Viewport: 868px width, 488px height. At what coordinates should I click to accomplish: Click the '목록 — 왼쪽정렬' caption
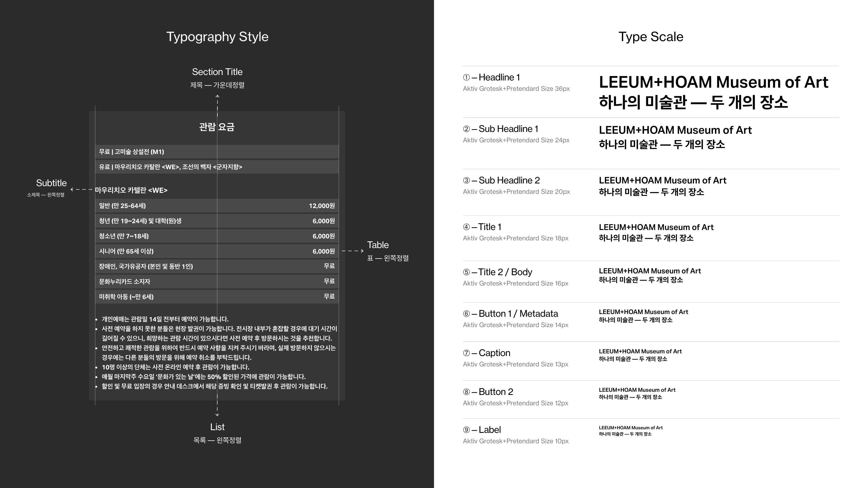tap(217, 440)
